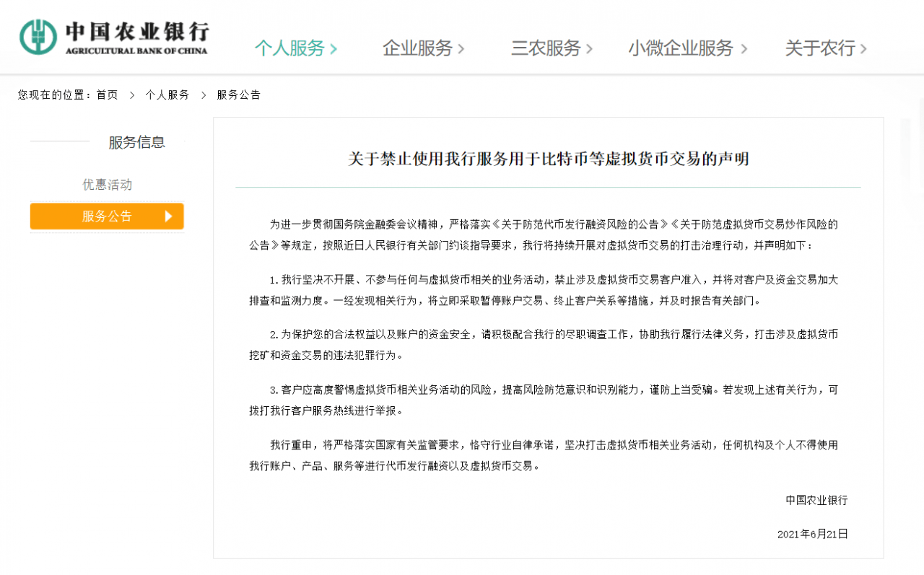Open the 关于农行 menu item
Image resolution: width=924 pixels, height=575 pixels.
822,48
